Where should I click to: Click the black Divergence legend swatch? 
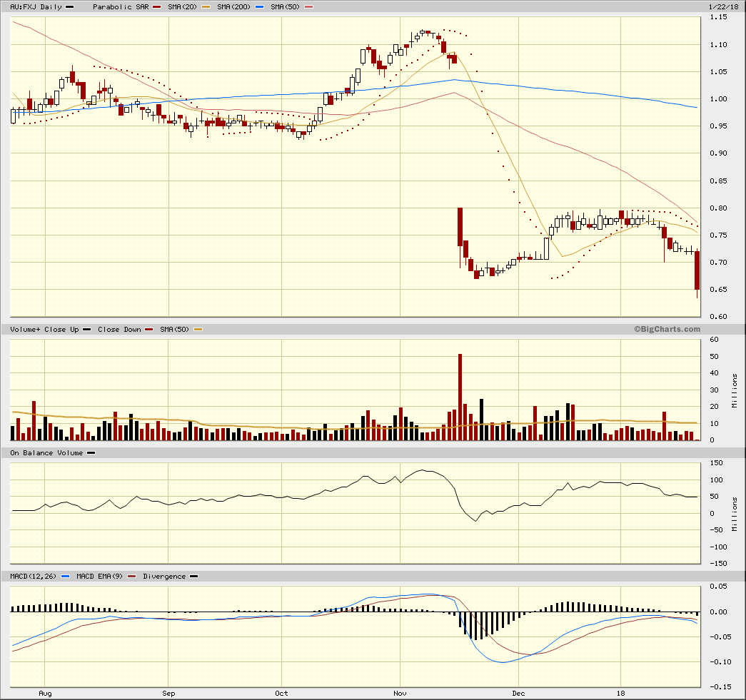[x=194, y=576]
